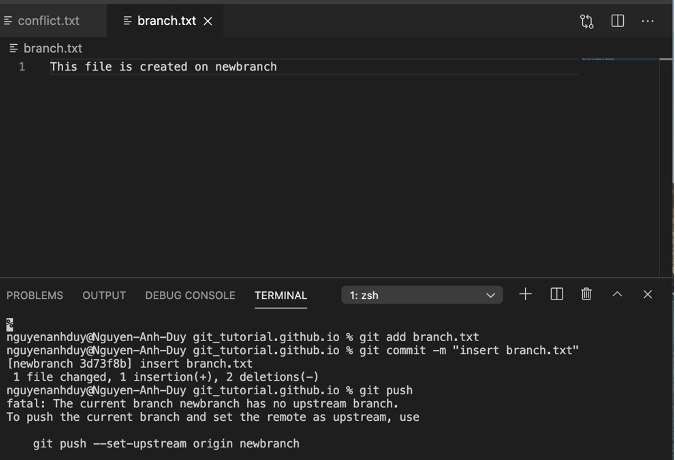Screen dimensions: 675x460
Task: Open the "1: zsh" terminal selector dropdown
Action: tap(422, 295)
